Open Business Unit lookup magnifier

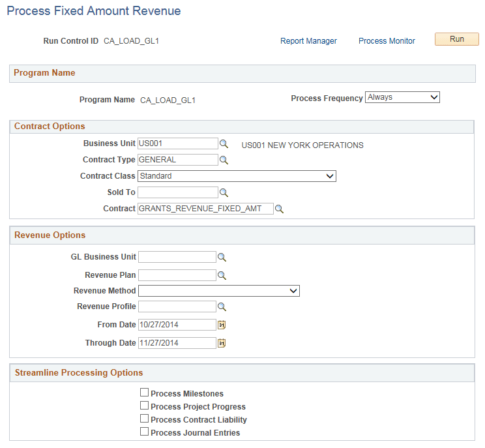[x=224, y=144]
